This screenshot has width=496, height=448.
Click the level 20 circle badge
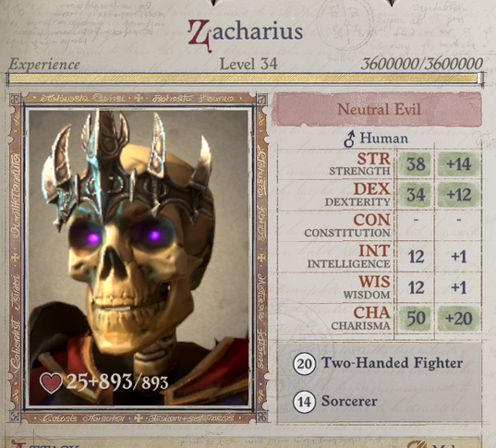pyautogui.click(x=304, y=364)
